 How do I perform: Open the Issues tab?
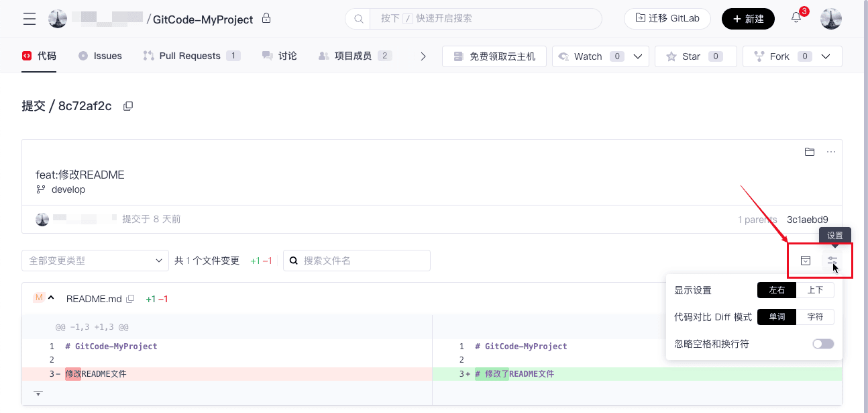107,56
